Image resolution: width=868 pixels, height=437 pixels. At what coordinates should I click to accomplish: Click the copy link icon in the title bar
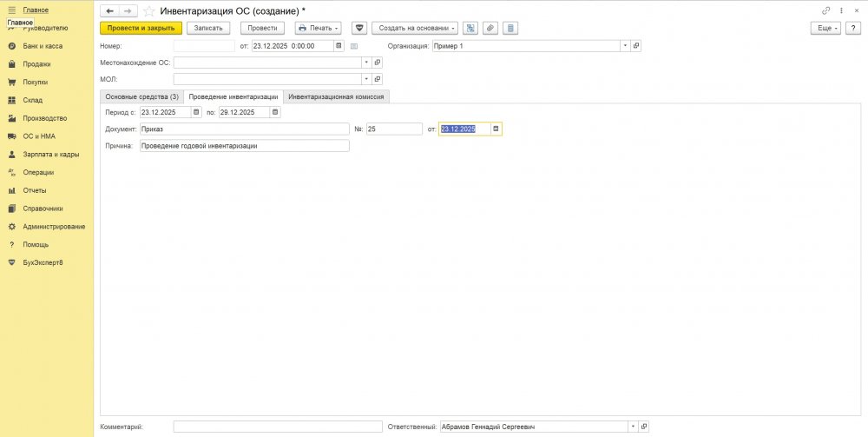(x=825, y=10)
